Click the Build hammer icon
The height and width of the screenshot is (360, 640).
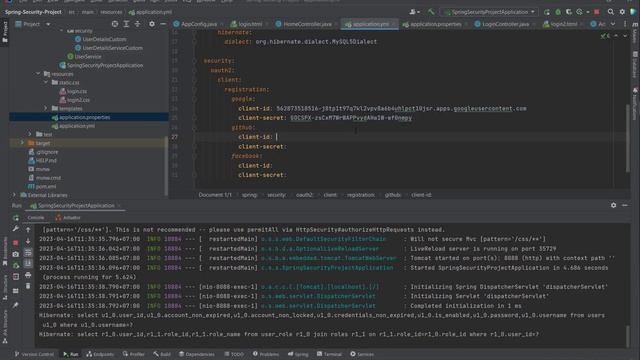[x=431, y=12]
